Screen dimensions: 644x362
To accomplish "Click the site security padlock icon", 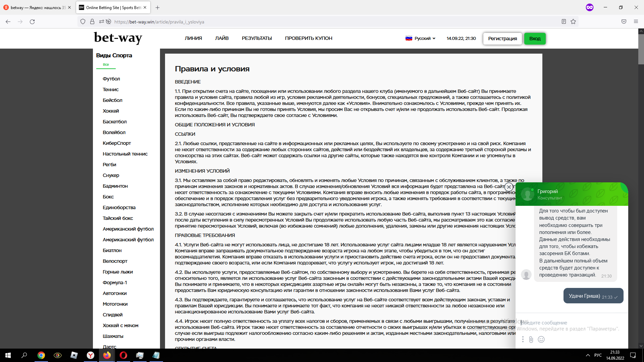I will point(92,22).
